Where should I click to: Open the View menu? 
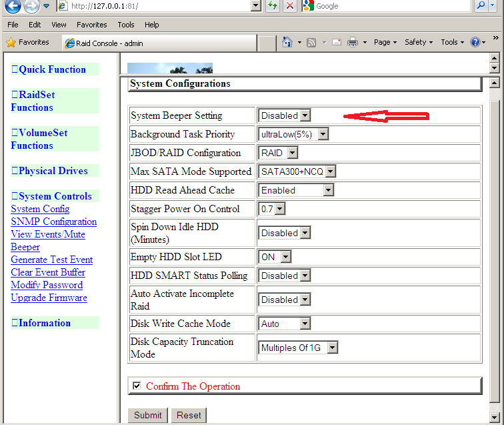[x=59, y=25]
